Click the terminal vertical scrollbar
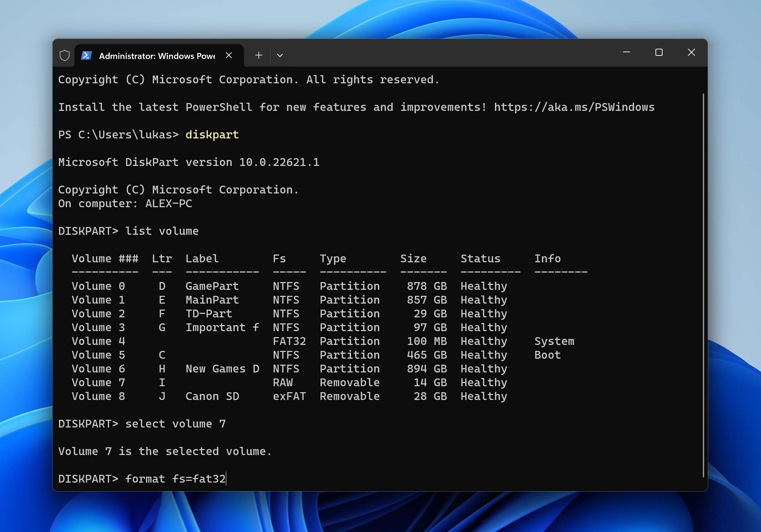Image resolution: width=761 pixels, height=532 pixels. pos(703,285)
